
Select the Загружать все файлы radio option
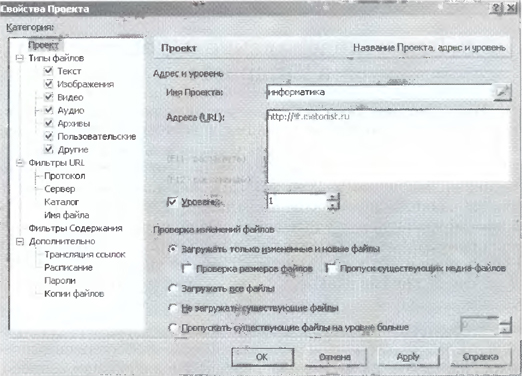pos(173,288)
